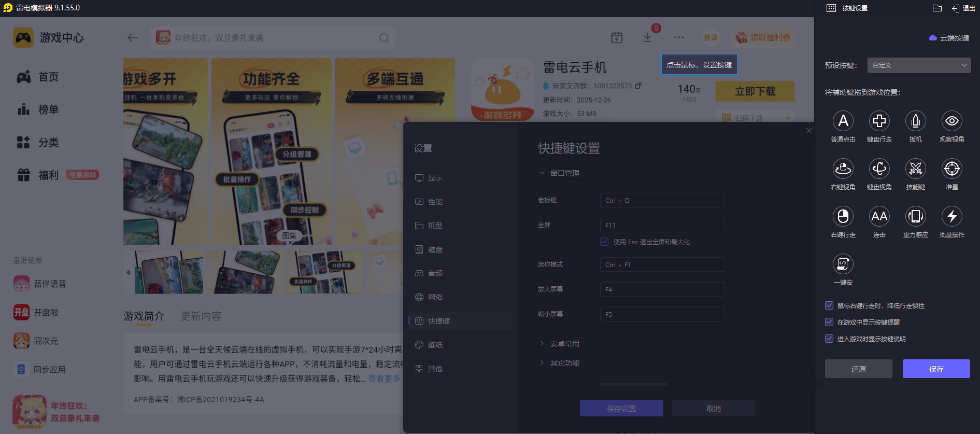Select the 观察视角 eye view icon
The height and width of the screenshot is (434, 980).
[952, 121]
